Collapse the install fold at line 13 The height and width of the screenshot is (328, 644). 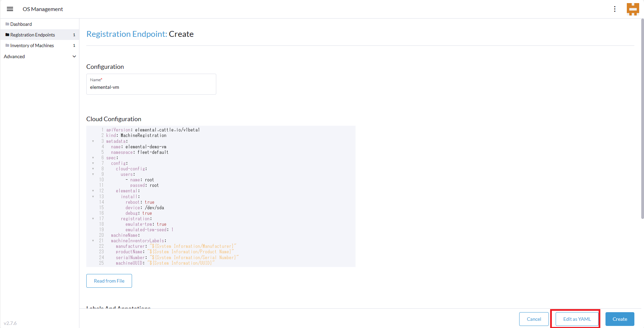tap(93, 197)
